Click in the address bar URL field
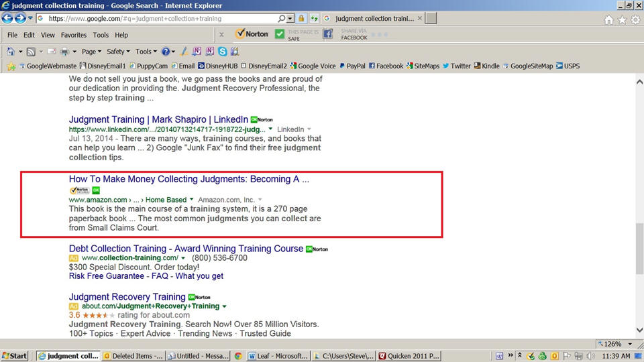This screenshot has height=362, width=644. coord(161,19)
